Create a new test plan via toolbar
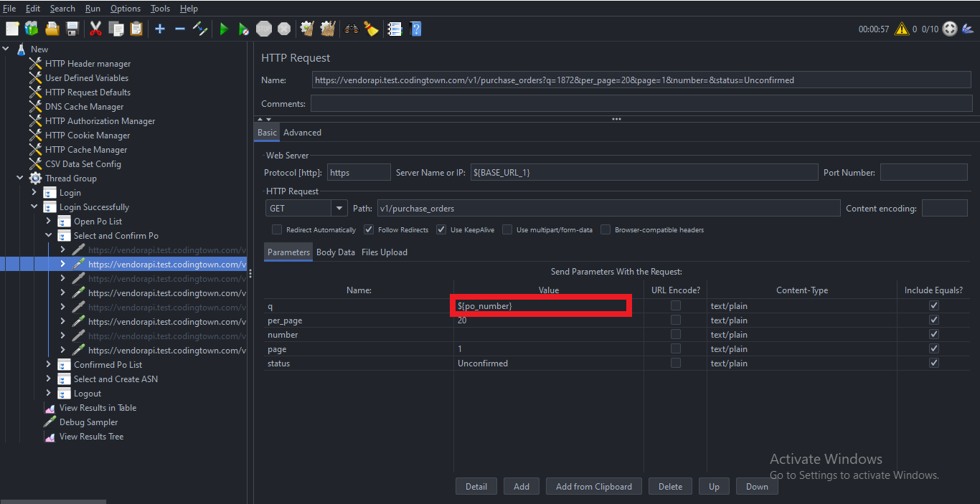The image size is (980, 504). (x=12, y=29)
